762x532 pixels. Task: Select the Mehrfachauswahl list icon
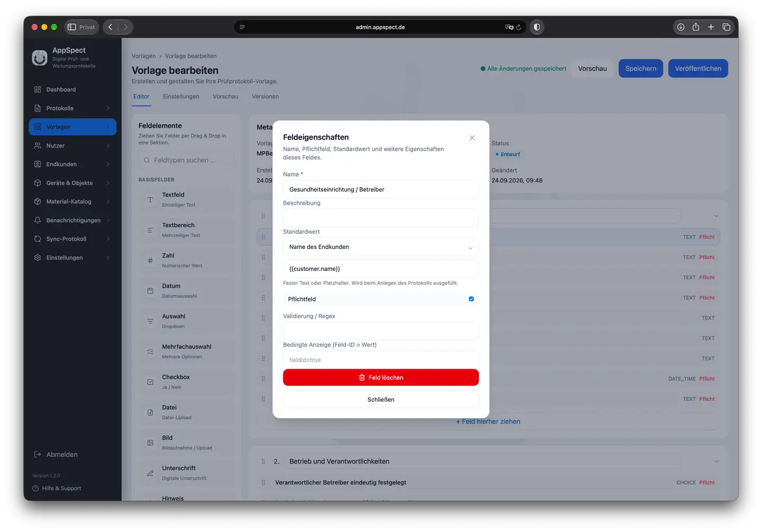pos(150,352)
